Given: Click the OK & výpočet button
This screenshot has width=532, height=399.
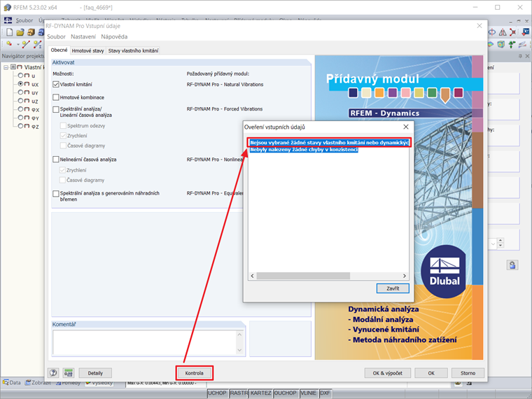Looking at the screenshot, I should [388, 373].
